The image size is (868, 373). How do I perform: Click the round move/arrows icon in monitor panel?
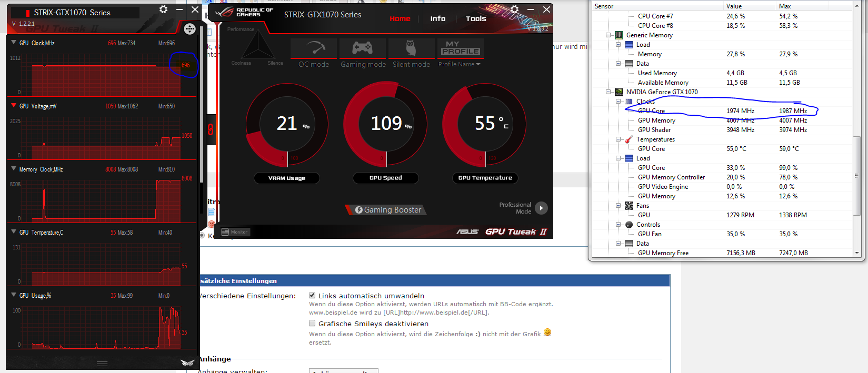click(189, 29)
